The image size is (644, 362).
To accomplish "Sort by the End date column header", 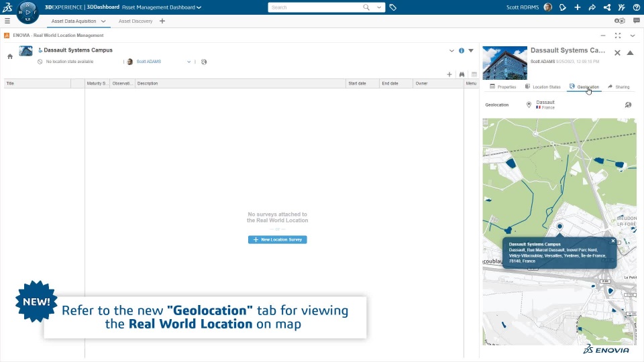I will tap(396, 83).
